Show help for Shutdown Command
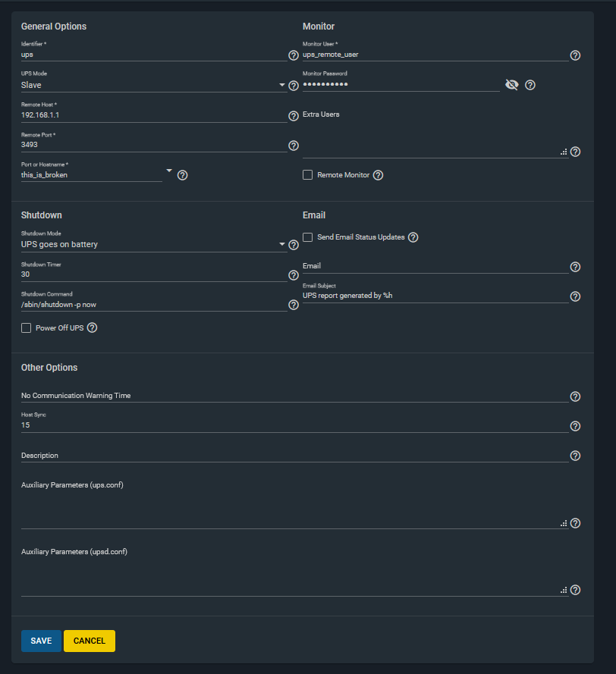 (294, 305)
